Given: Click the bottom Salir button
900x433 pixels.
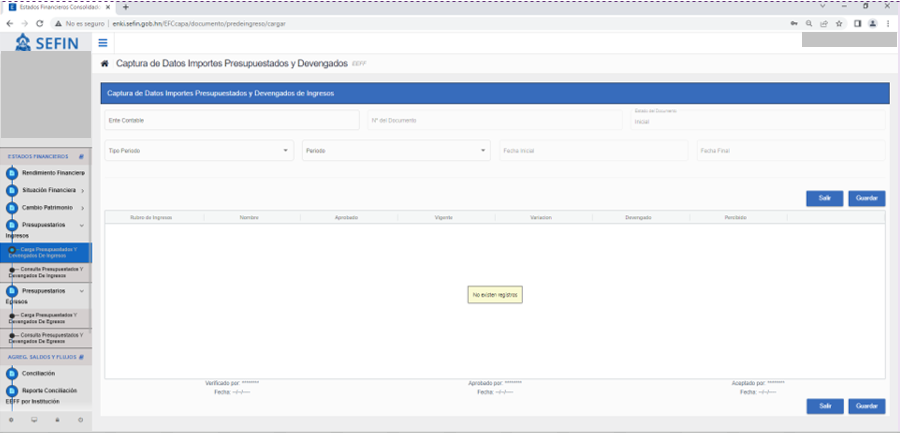Looking at the screenshot, I should point(824,406).
